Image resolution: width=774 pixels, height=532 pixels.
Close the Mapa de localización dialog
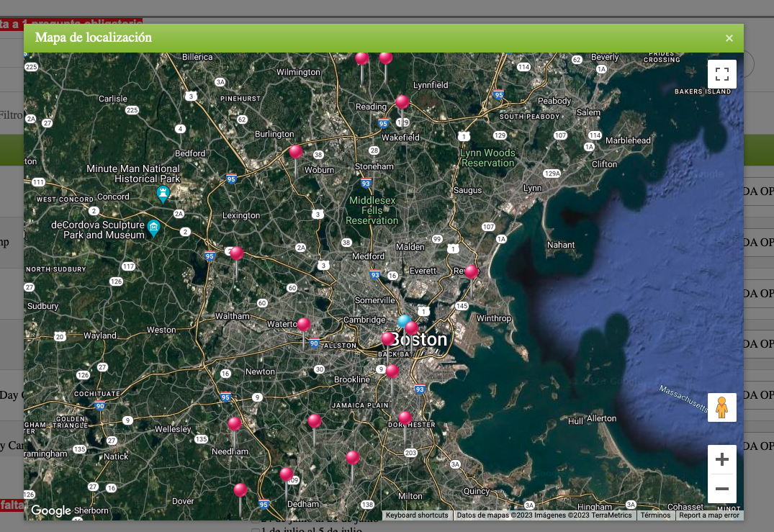click(x=729, y=38)
